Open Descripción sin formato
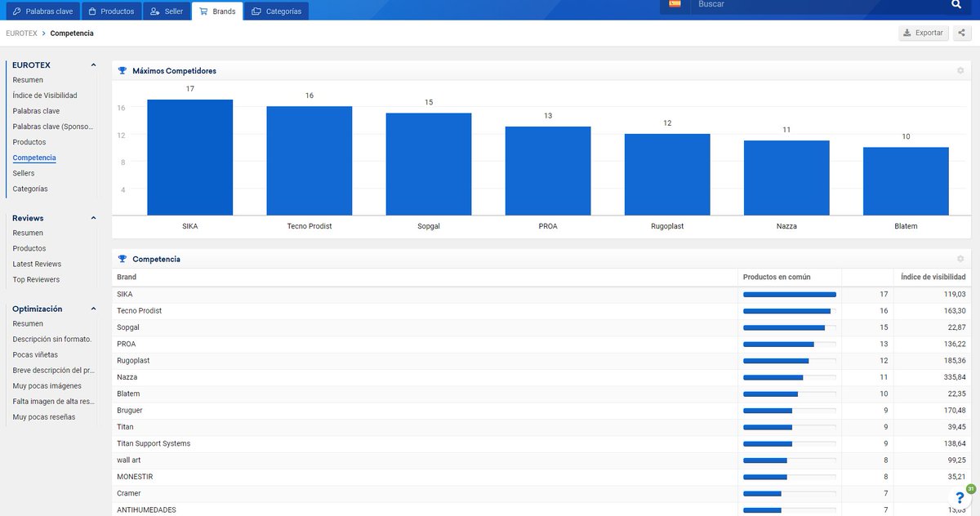This screenshot has height=516, width=980. (51, 339)
